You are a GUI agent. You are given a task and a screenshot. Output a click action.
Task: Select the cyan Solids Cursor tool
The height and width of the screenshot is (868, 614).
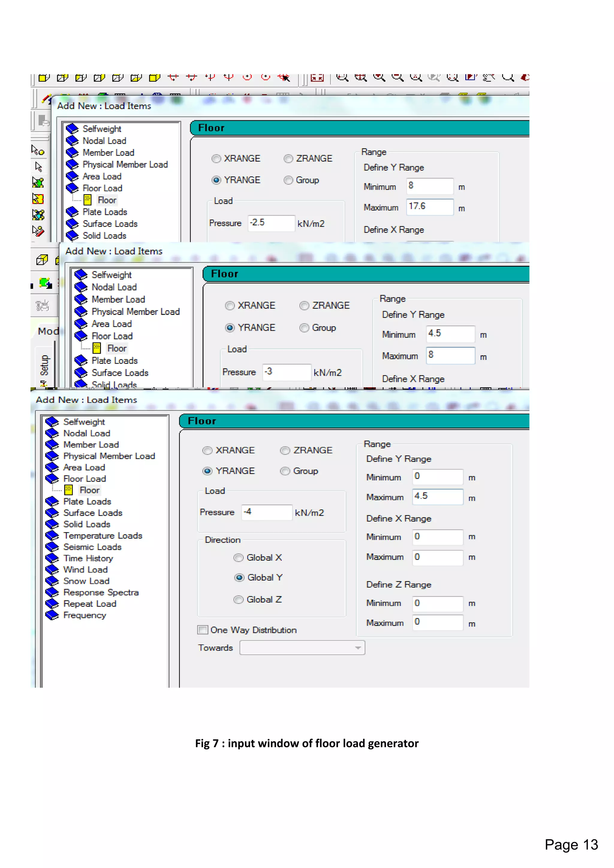point(38,215)
